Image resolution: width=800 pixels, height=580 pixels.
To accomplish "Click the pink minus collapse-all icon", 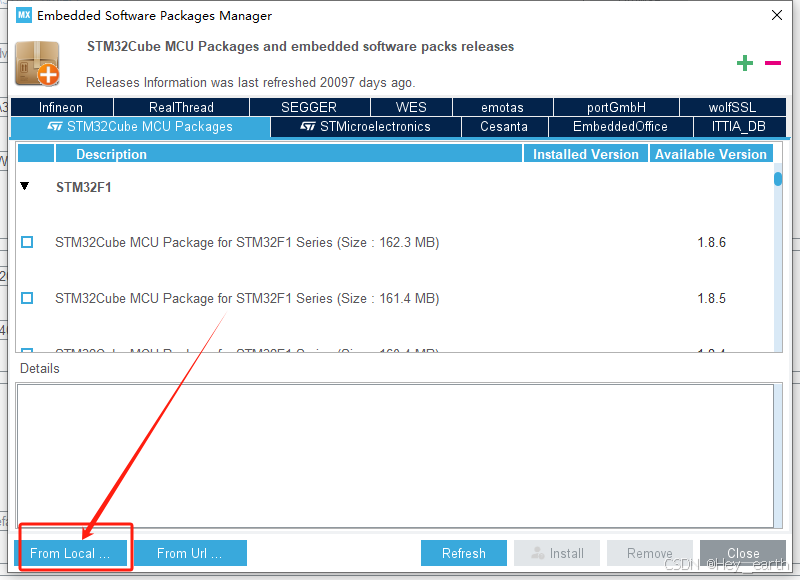I will 773,63.
